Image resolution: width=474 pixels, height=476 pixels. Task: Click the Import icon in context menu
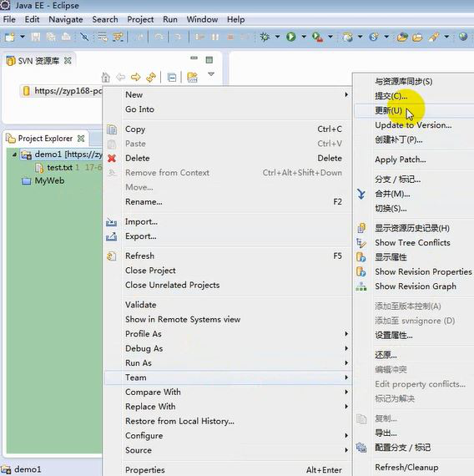pos(111,222)
